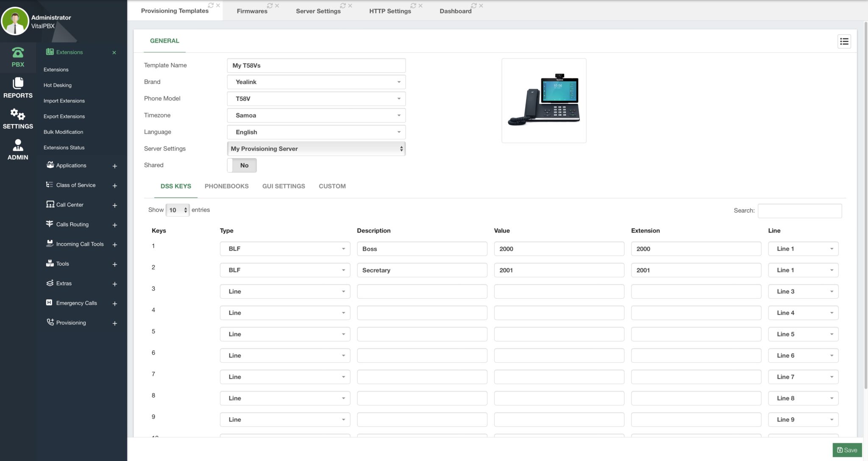Change the Show entries count selector
The width and height of the screenshot is (868, 461).
tap(178, 210)
